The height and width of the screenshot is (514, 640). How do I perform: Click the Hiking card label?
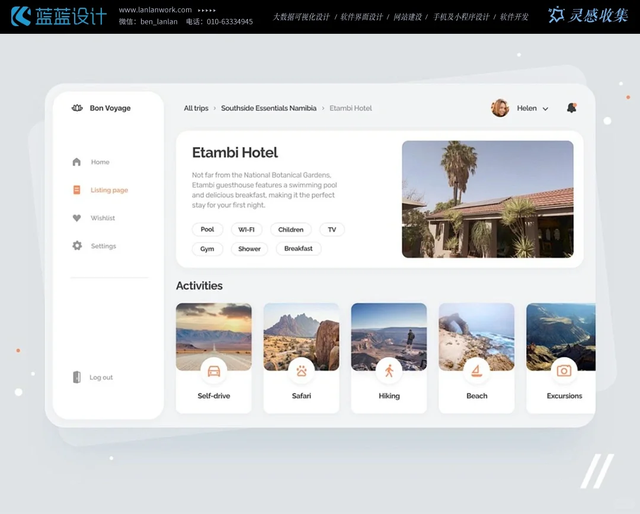(x=389, y=396)
